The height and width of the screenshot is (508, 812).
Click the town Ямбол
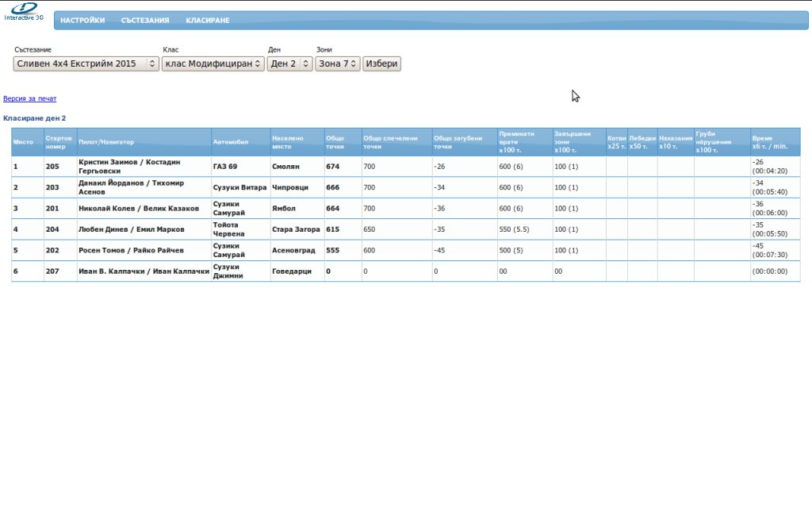pyautogui.click(x=284, y=209)
